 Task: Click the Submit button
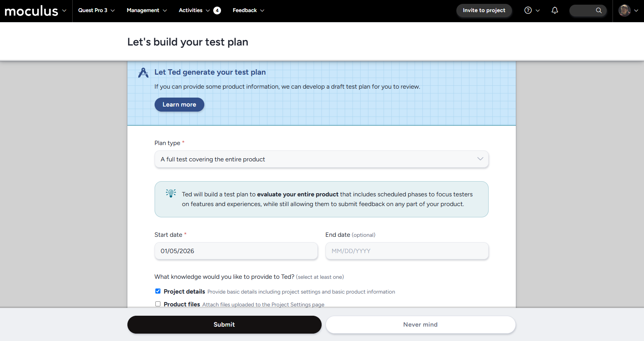224,325
